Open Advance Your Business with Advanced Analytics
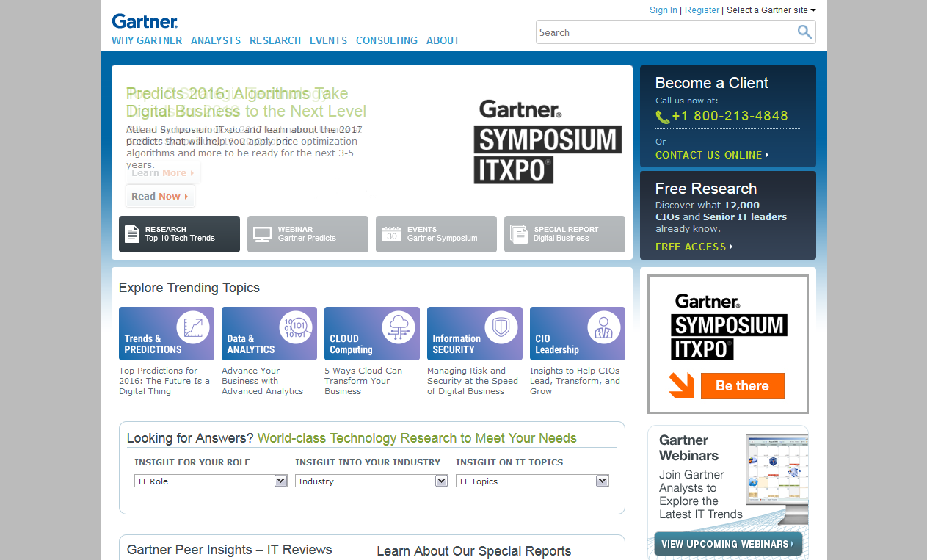This screenshot has height=560, width=927. 263,381
